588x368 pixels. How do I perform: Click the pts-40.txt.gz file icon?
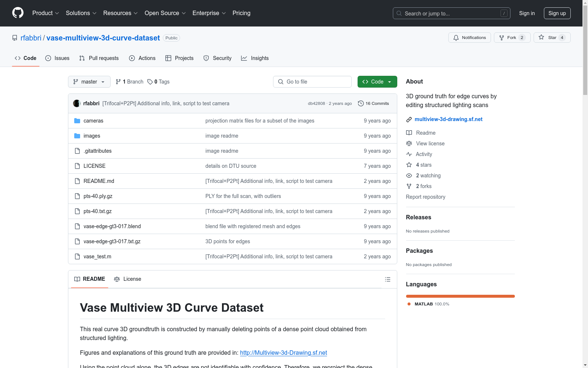point(77,211)
